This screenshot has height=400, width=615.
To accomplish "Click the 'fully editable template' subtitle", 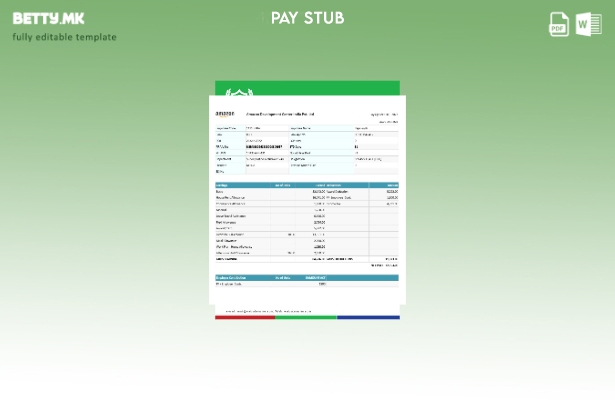I will pyautogui.click(x=65, y=37).
